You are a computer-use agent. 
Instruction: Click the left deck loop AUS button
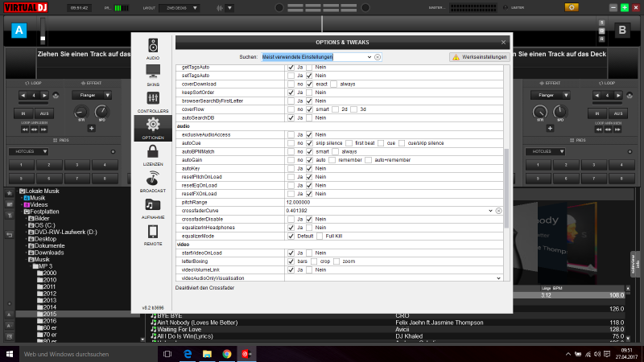(x=44, y=113)
